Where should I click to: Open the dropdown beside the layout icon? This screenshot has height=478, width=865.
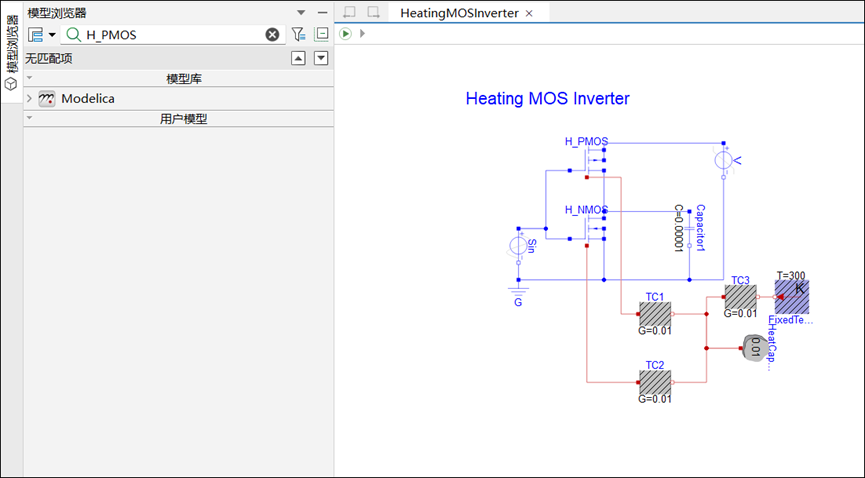coord(52,35)
